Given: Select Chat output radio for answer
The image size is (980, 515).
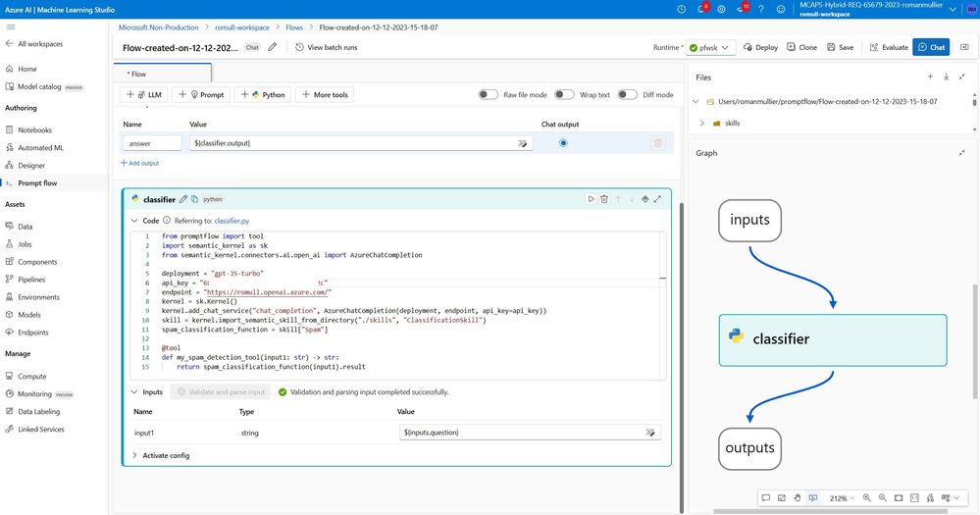Looking at the screenshot, I should point(563,143).
